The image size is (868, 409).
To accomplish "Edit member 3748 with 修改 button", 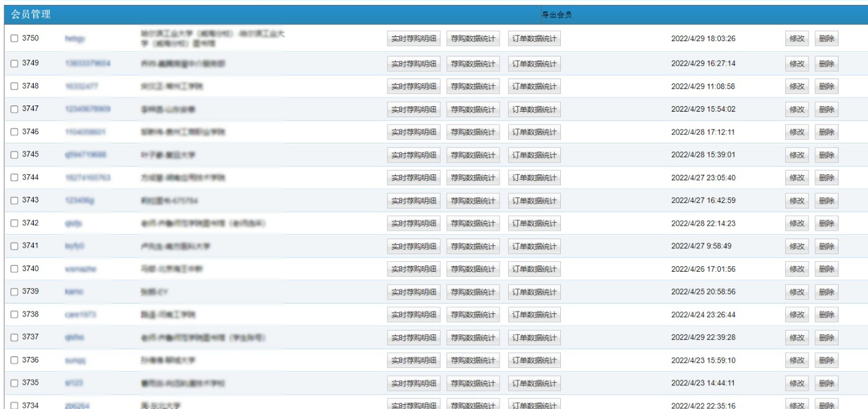I will point(796,86).
